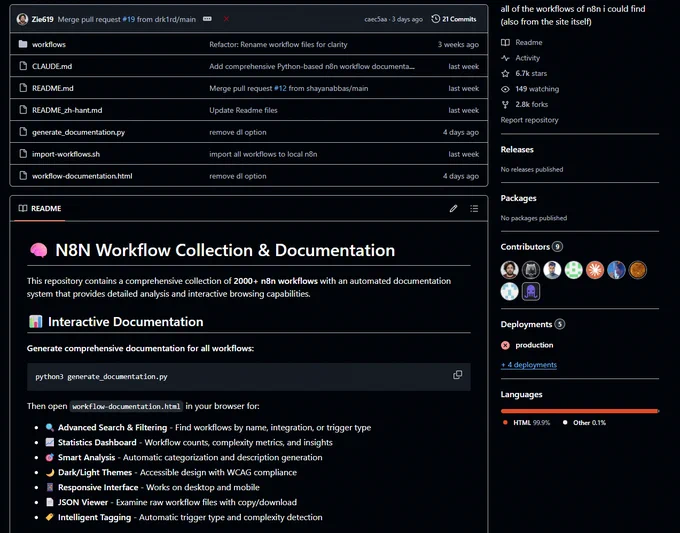This screenshot has width=680, height=533.
Task: Open the README.md file
Action: [x=52, y=88]
